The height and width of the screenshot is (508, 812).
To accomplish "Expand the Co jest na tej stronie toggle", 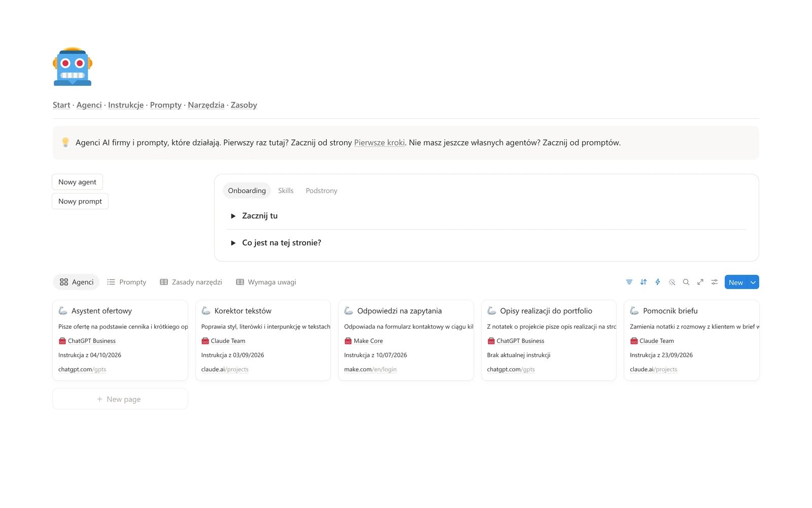I will coord(233,243).
